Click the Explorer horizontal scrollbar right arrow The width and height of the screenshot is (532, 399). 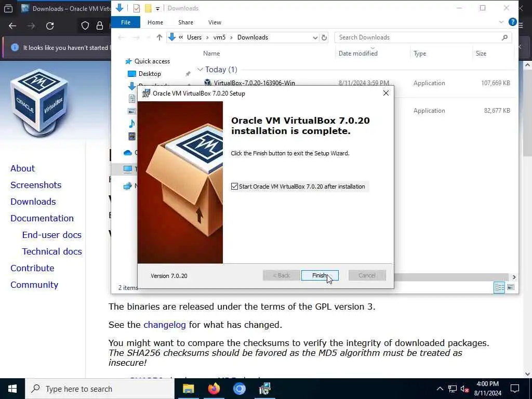pos(514,277)
